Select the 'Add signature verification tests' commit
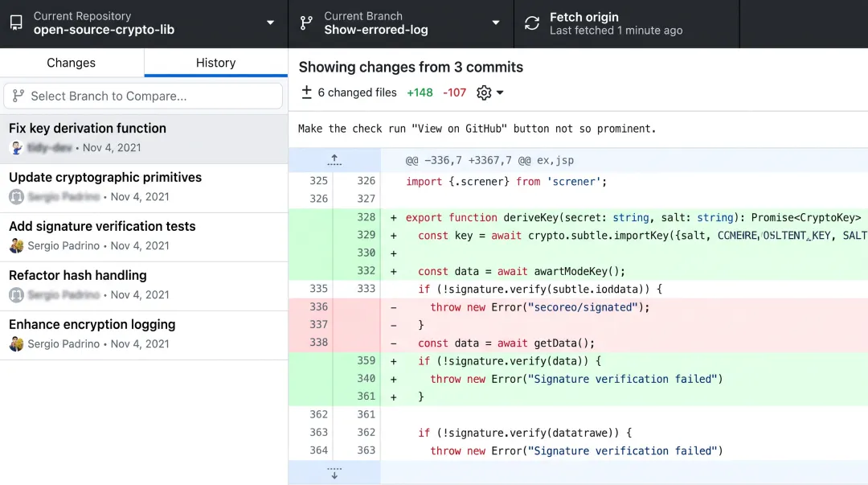The width and height of the screenshot is (868, 485). click(x=144, y=236)
